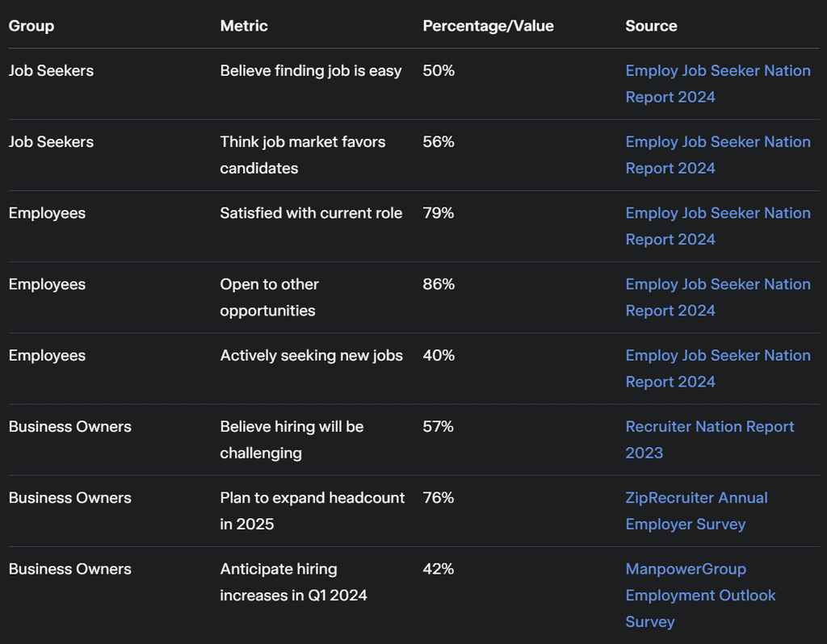Open ZipRecruiter Annual Employer Survey link
This screenshot has width=827, height=644.
click(696, 498)
